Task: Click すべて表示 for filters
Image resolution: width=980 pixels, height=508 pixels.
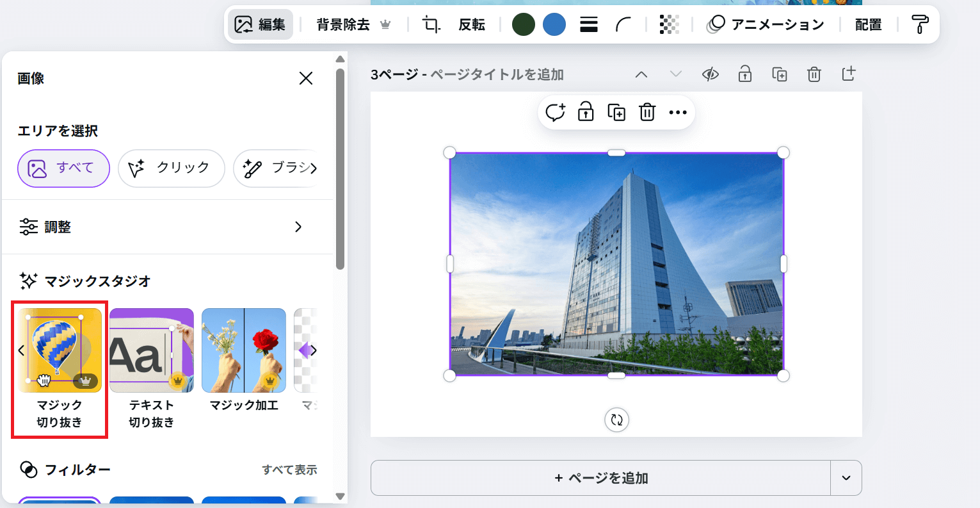Action: (289, 470)
